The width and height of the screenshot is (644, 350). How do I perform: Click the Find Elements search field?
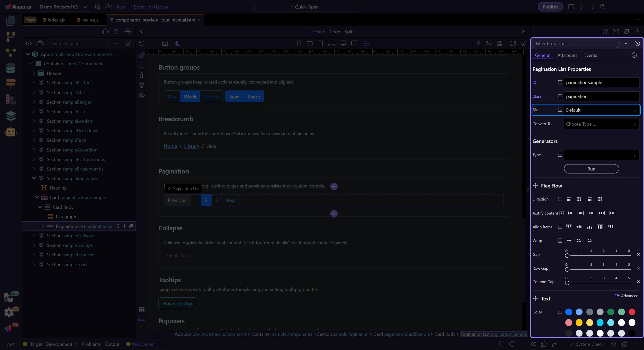[x=78, y=43]
